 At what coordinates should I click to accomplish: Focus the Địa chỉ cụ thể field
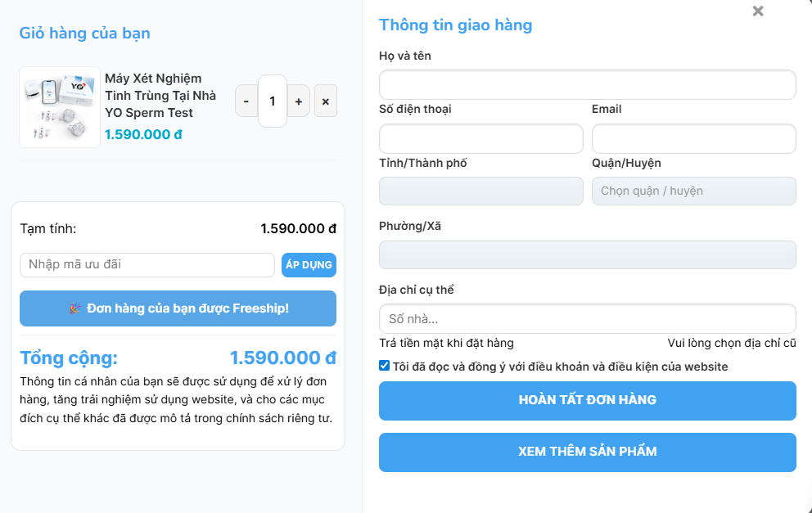587,318
